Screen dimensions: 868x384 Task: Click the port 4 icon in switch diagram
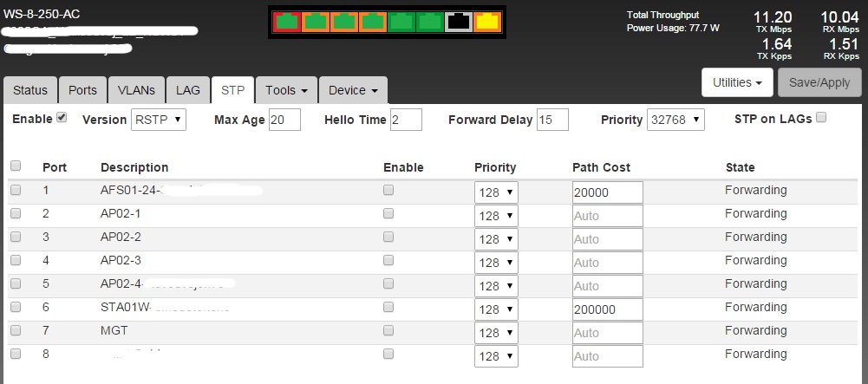[x=373, y=22]
